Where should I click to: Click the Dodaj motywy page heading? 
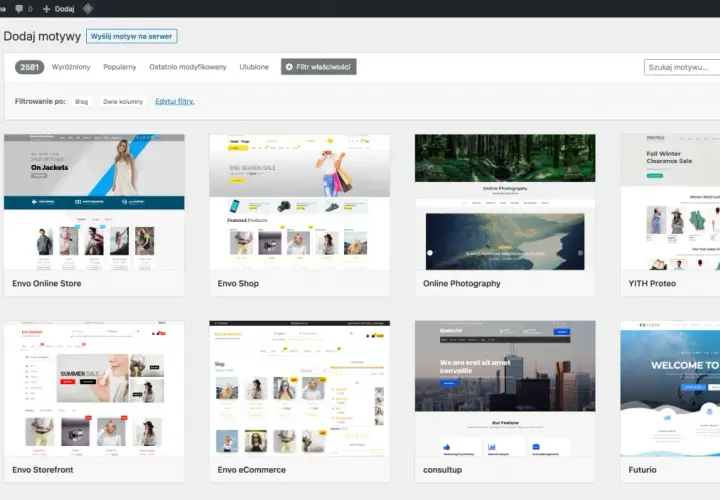(42, 36)
